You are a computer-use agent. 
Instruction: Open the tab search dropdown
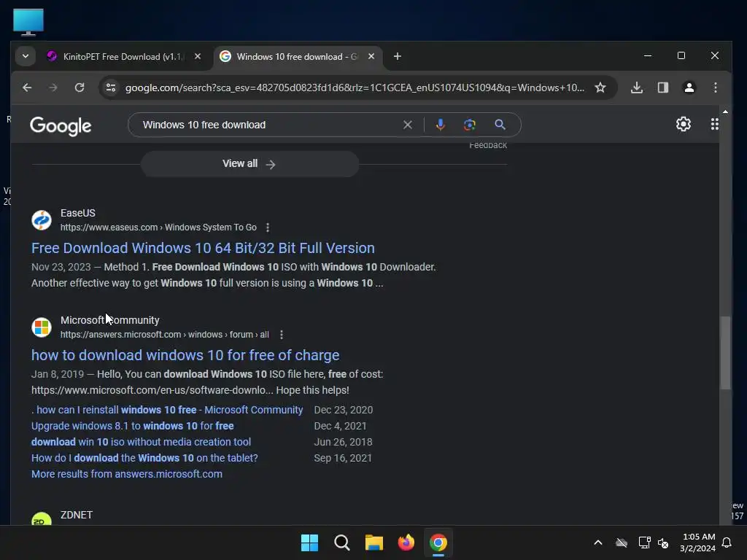(x=26, y=56)
